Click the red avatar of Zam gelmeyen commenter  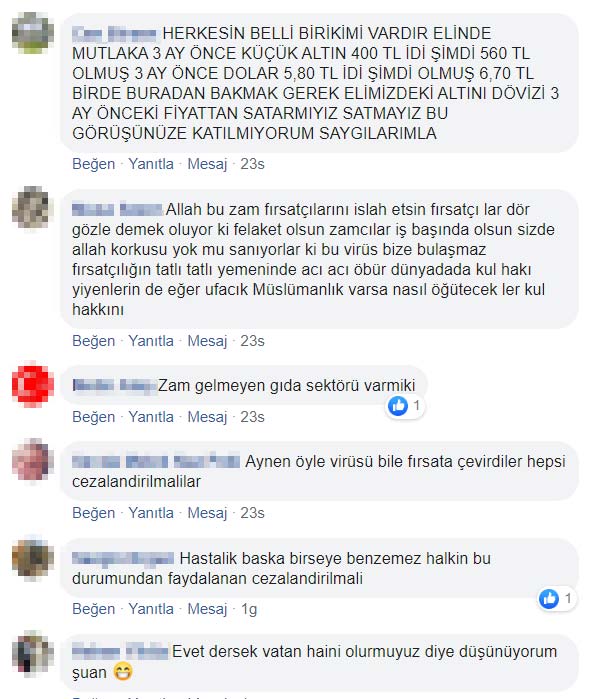coord(33,386)
